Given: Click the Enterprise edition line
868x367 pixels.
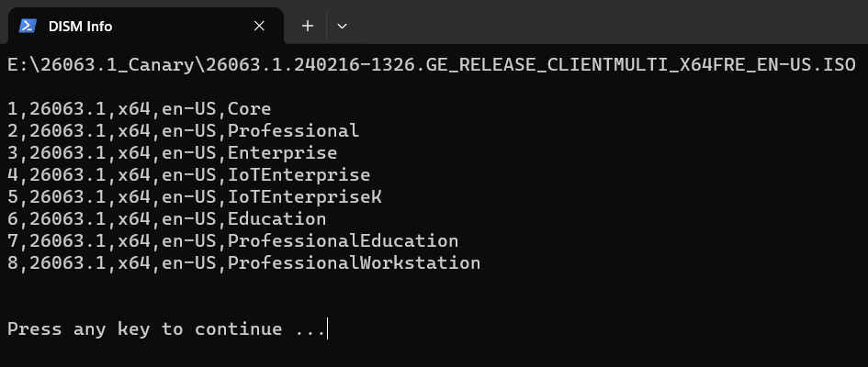Looking at the screenshot, I should [172, 153].
